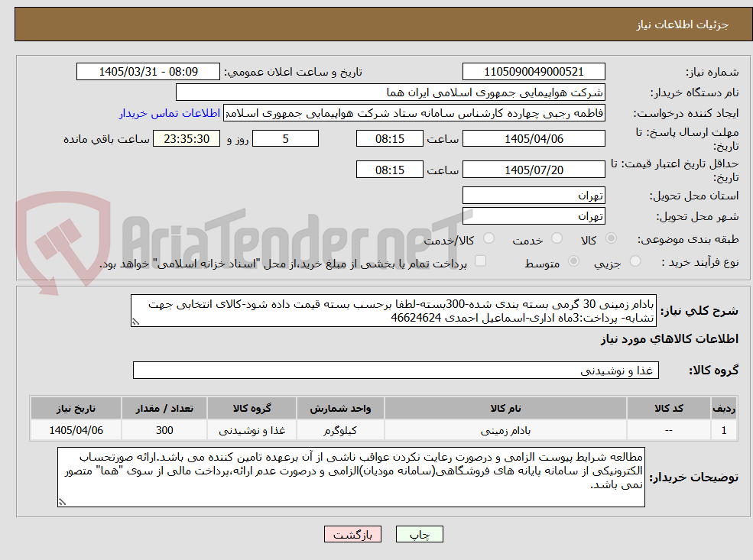
Task: Click the goods group field غذا و نوشیدنی
Action: tap(396, 370)
